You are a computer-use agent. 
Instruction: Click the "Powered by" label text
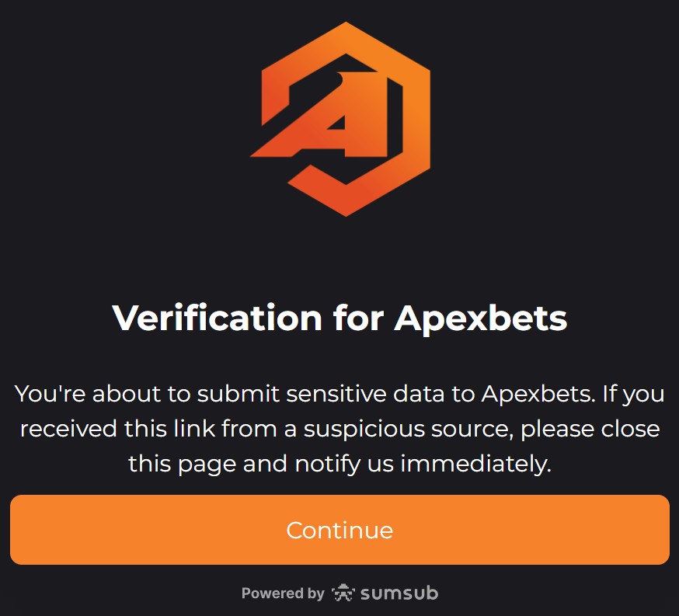282,593
